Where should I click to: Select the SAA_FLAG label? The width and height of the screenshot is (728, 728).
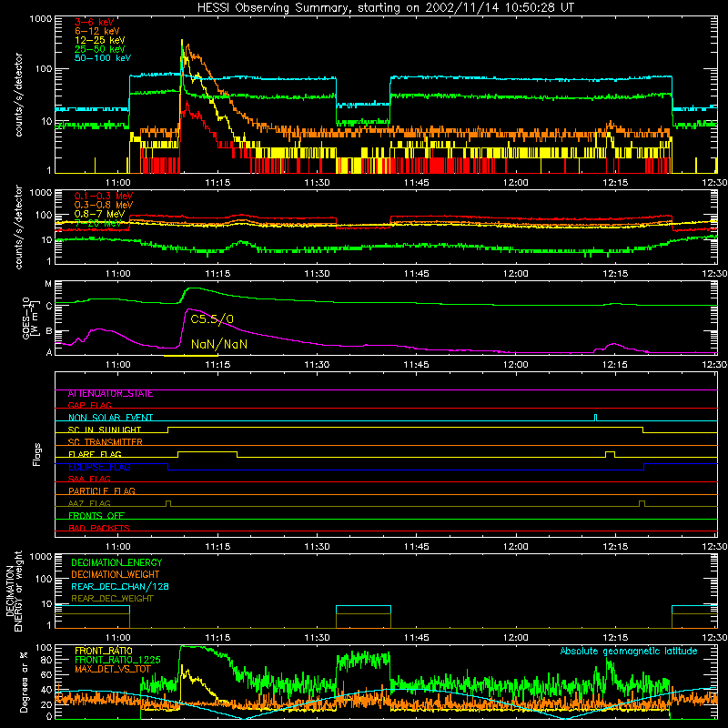[89, 479]
